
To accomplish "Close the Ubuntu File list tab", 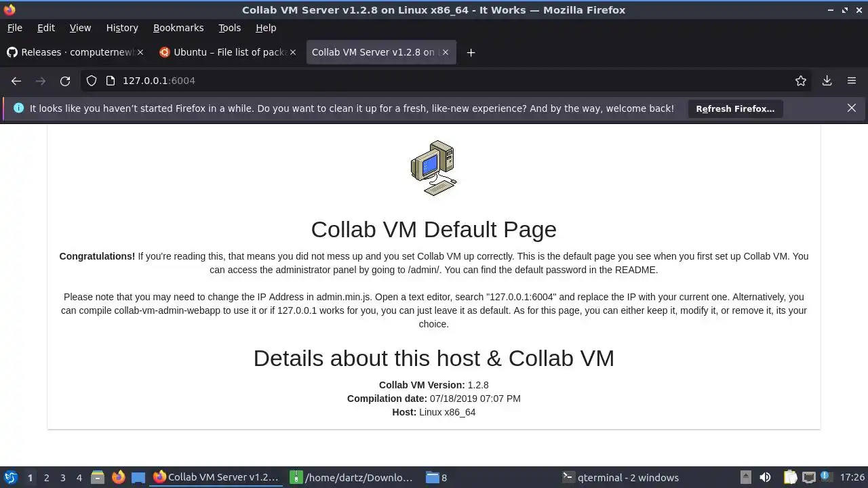I will [293, 52].
